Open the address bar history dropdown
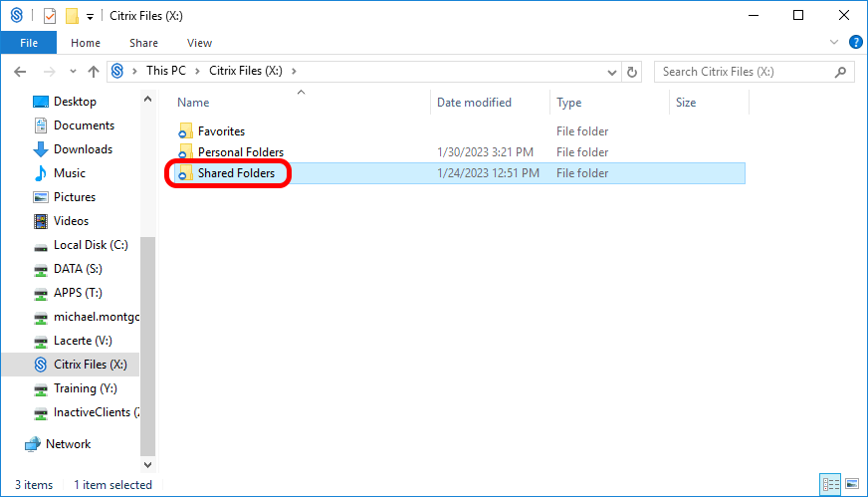The width and height of the screenshot is (868, 497). (x=612, y=72)
